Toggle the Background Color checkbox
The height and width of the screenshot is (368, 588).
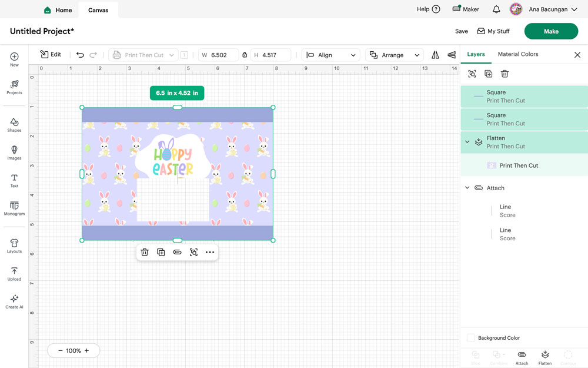pos(470,338)
